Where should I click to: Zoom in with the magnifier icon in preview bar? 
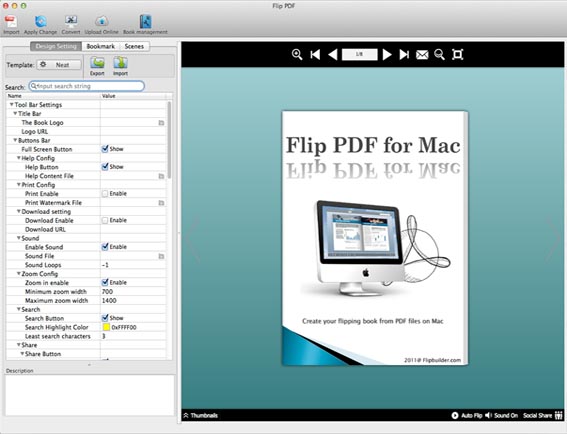click(297, 55)
